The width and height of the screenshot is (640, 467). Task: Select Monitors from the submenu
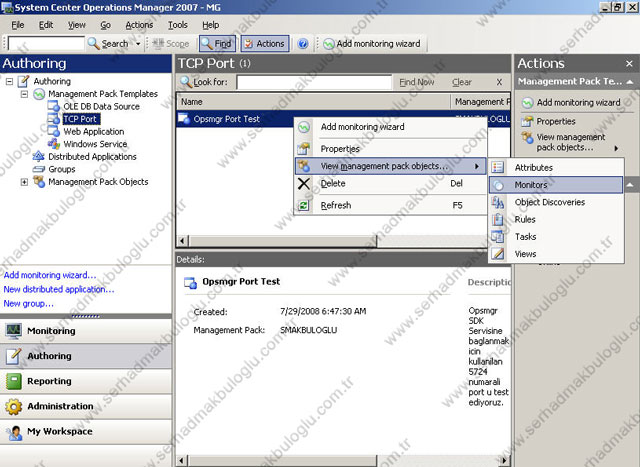556,185
